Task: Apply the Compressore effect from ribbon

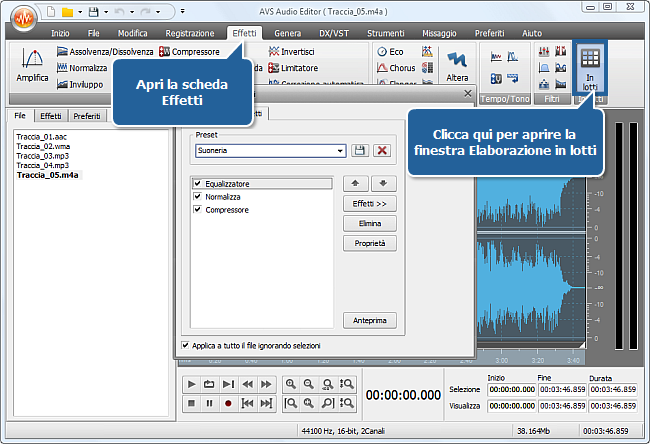Action: (x=189, y=52)
